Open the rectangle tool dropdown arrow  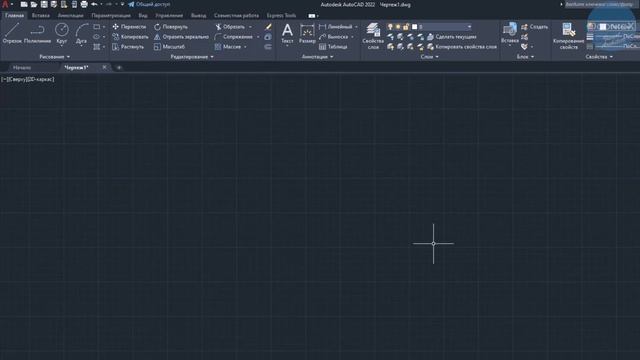point(104,27)
